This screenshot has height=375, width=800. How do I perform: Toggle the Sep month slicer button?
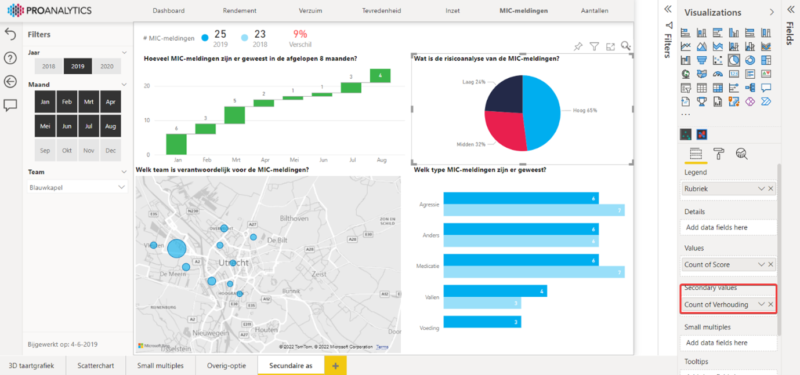click(x=45, y=151)
